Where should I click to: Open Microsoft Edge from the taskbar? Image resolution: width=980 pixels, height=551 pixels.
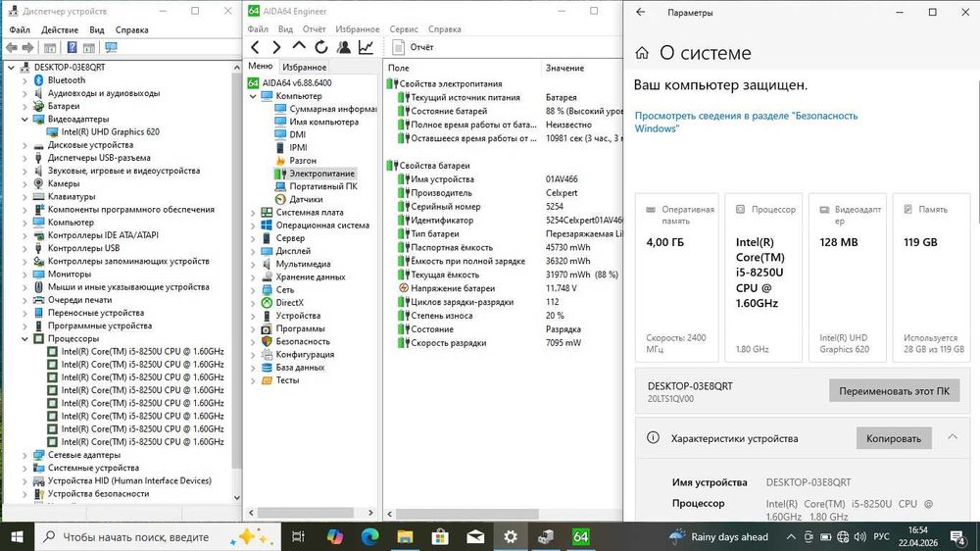369,536
